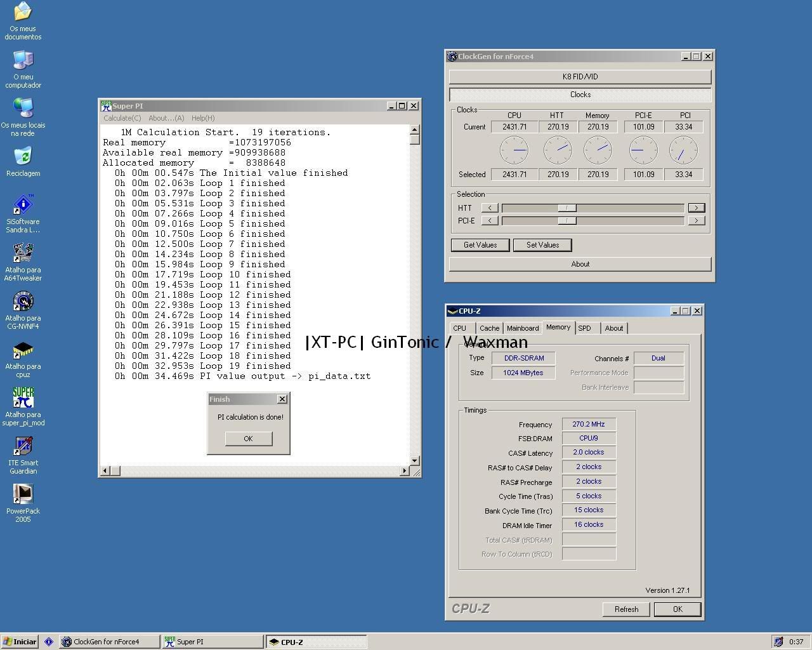
Task: Click Set Values in ClockGen
Action: tap(542, 245)
